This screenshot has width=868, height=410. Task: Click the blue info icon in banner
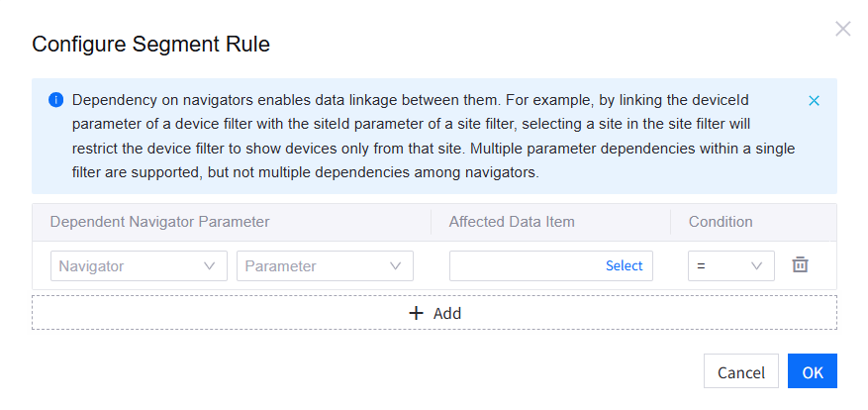coord(56,100)
